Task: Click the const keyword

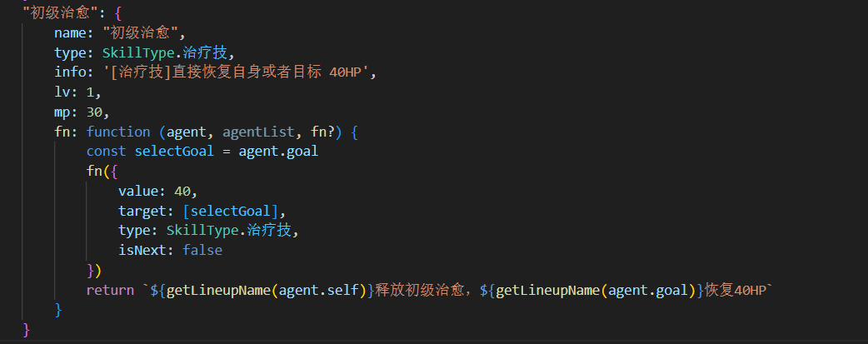Action: (106, 152)
